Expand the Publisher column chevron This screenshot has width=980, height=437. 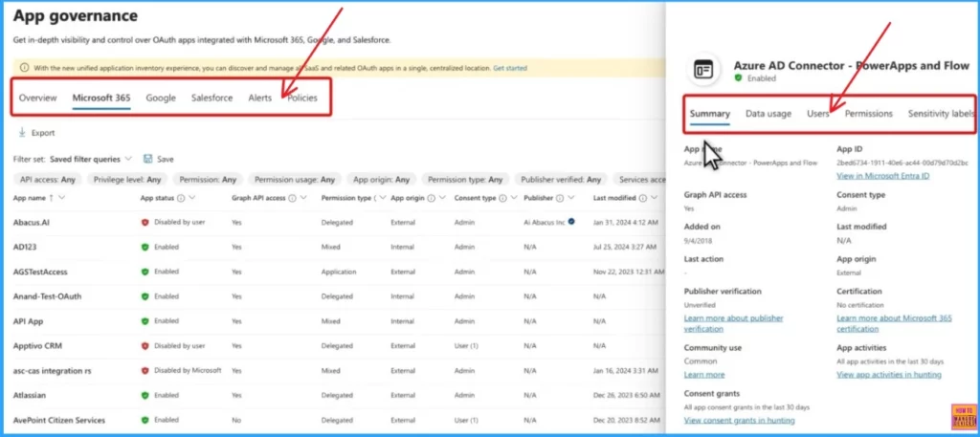click(x=571, y=198)
